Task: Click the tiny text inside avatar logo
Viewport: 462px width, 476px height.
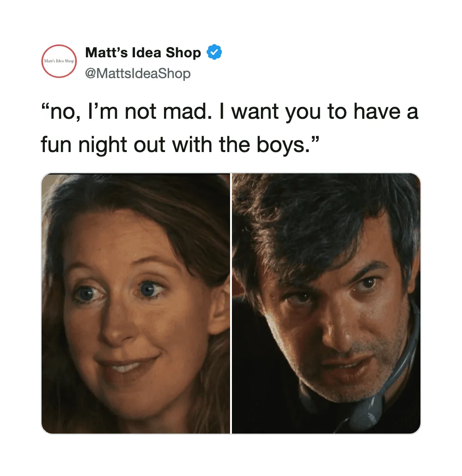Action: click(x=59, y=61)
